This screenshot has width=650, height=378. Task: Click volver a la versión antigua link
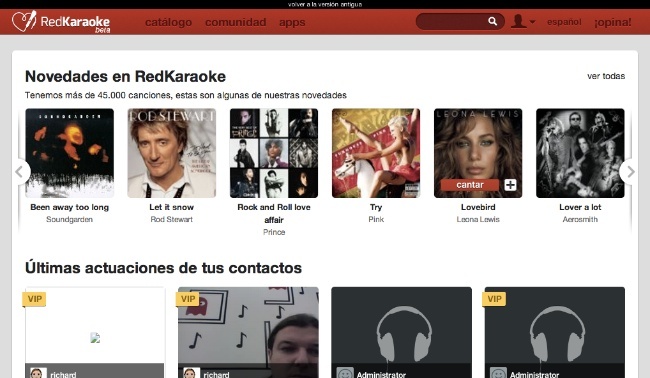click(x=325, y=4)
